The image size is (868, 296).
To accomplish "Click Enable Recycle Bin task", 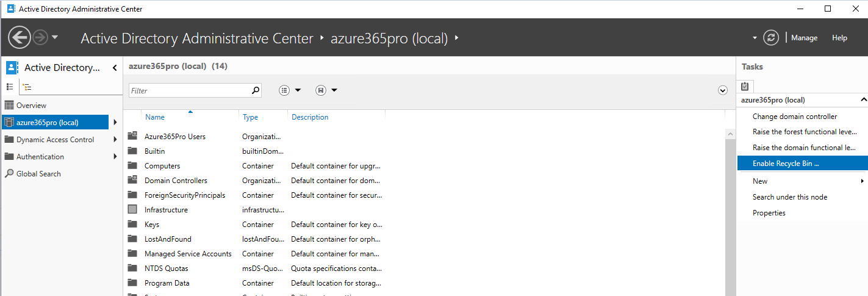I will 802,164.
